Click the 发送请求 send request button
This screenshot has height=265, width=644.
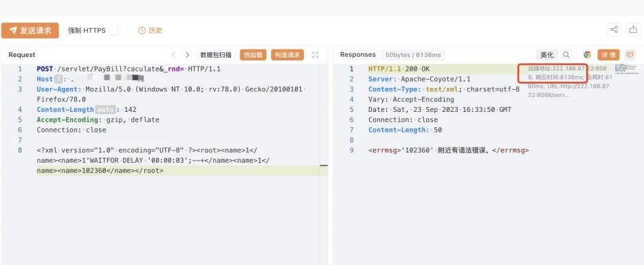click(30, 30)
